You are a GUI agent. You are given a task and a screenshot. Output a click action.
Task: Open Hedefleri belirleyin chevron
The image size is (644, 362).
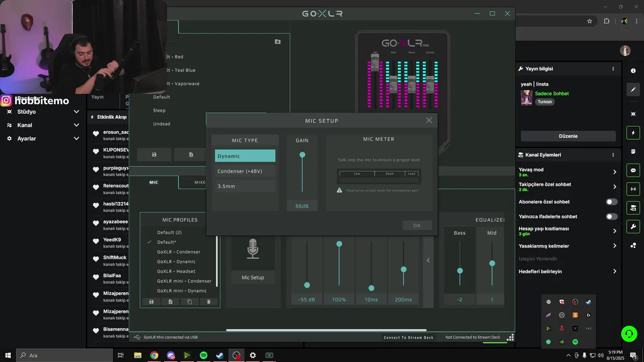[x=614, y=271]
